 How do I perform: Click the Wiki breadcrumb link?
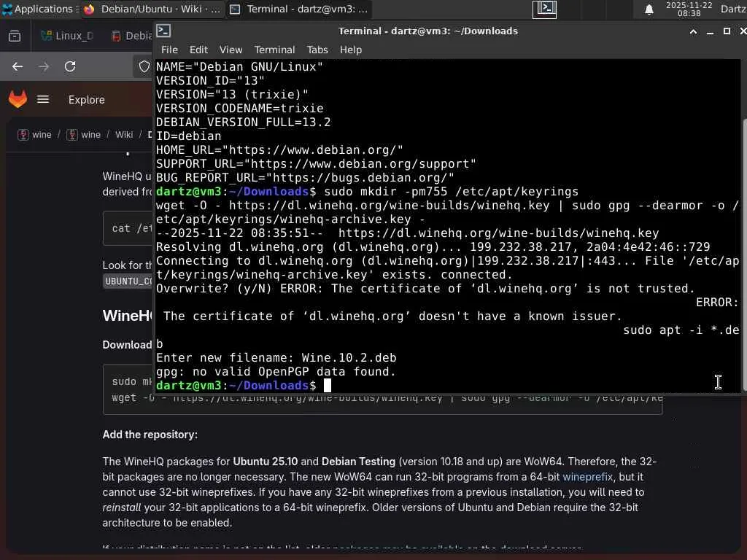(x=124, y=135)
